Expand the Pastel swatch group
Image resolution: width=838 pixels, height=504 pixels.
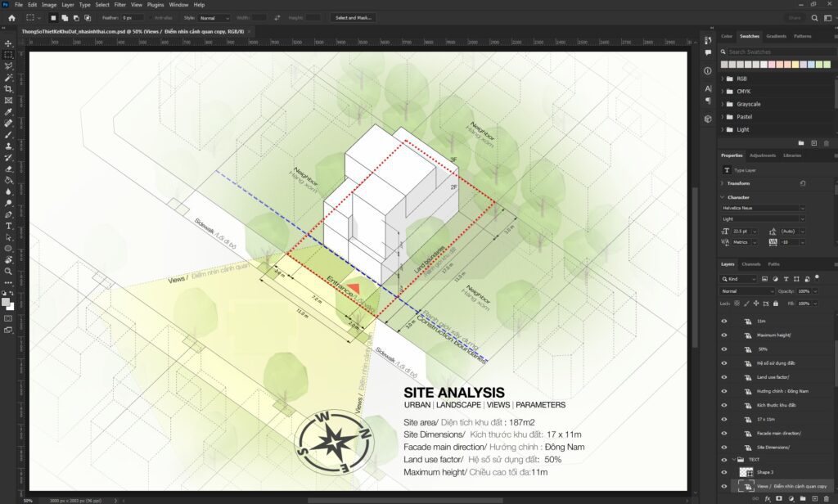723,117
